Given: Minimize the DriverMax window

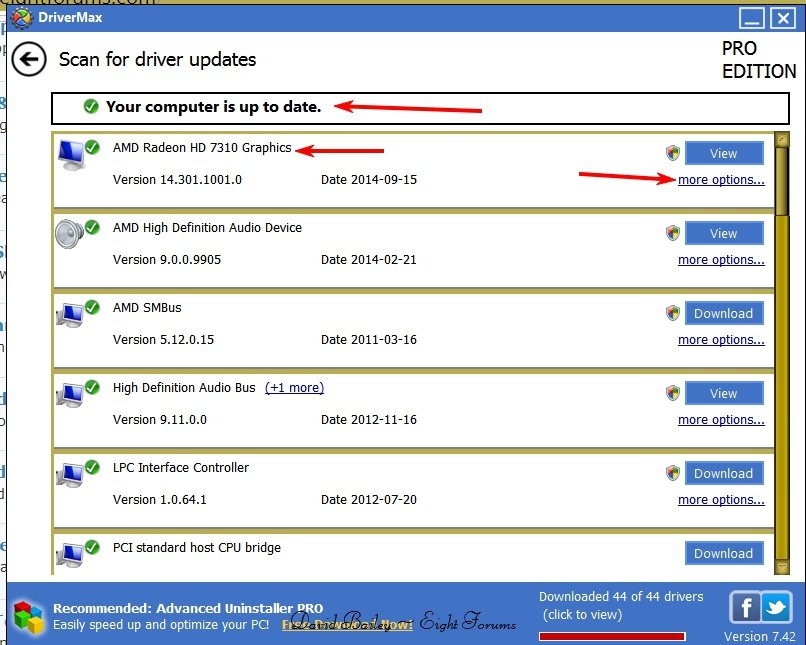Looking at the screenshot, I should point(752,19).
